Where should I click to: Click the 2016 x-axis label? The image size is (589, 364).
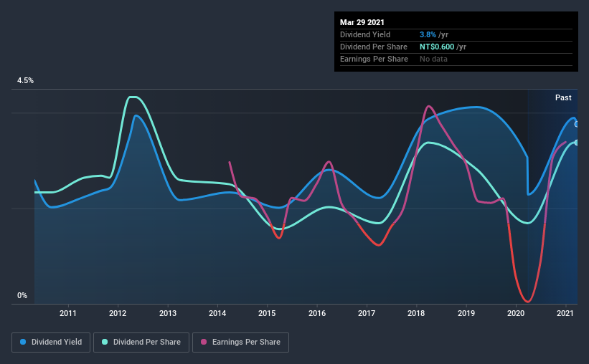click(317, 313)
